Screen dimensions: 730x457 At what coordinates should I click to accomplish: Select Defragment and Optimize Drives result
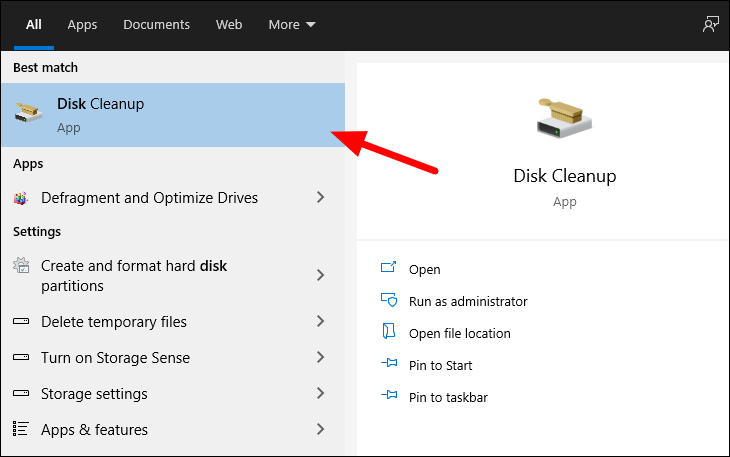(x=173, y=198)
